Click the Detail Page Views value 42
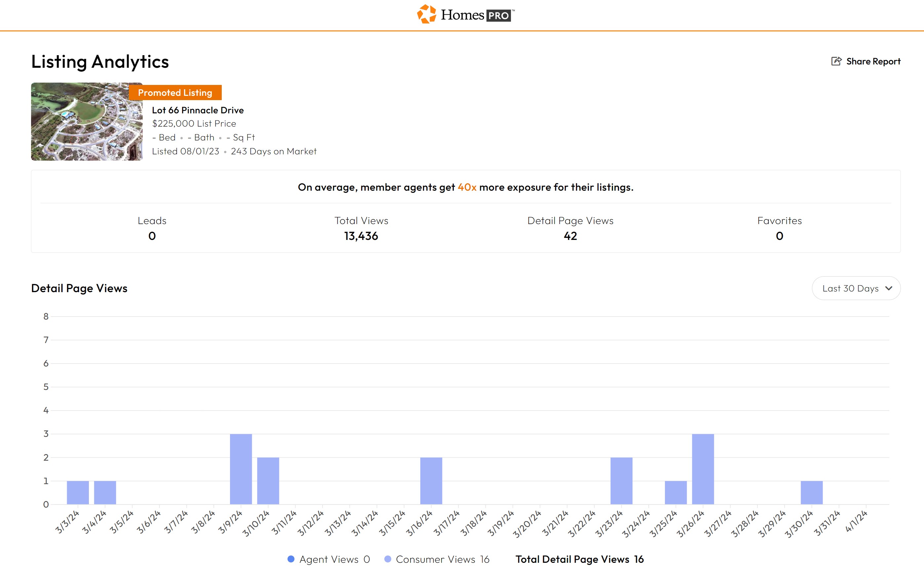 point(570,236)
